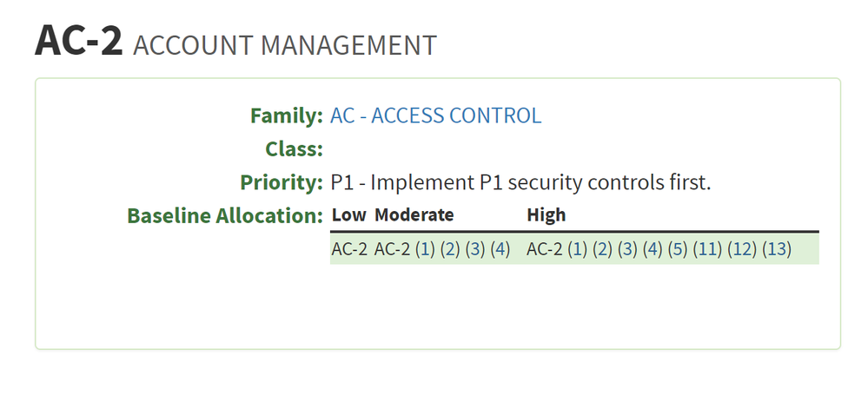Open enhancement (2) under Moderate column

pos(449,250)
